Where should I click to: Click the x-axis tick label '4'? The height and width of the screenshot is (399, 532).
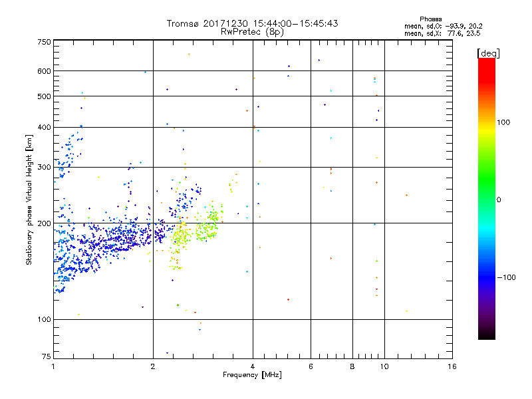click(x=253, y=366)
